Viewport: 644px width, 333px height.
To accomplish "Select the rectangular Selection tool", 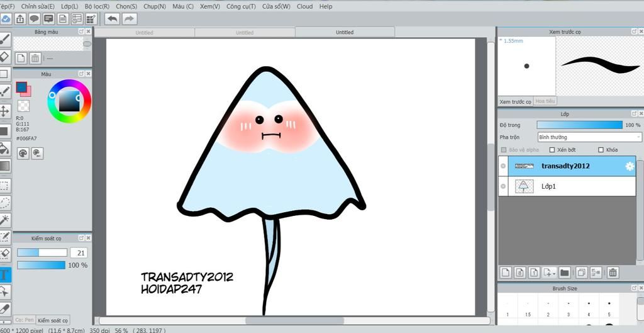I will [4, 186].
